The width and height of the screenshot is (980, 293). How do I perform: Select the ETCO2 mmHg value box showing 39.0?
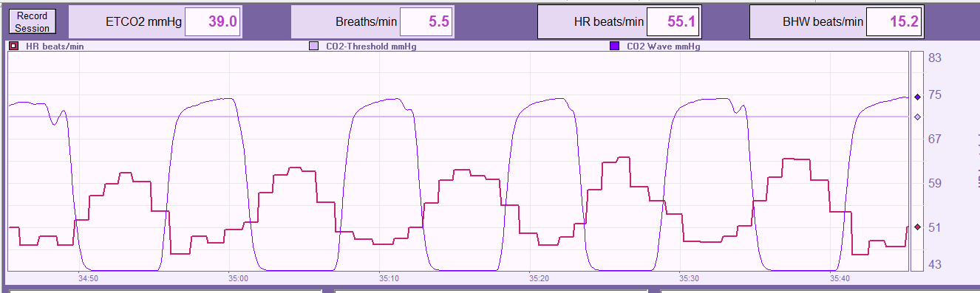(x=212, y=22)
